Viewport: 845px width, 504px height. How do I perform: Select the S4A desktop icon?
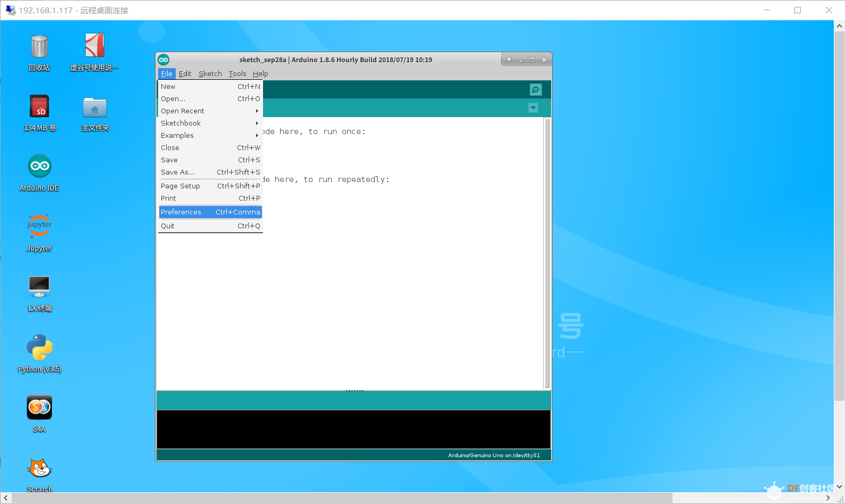(39, 408)
